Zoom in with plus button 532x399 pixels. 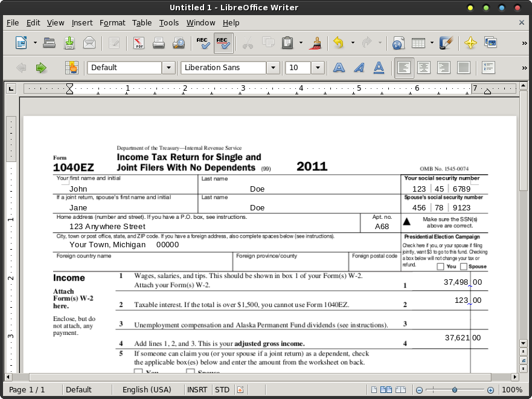click(x=490, y=390)
